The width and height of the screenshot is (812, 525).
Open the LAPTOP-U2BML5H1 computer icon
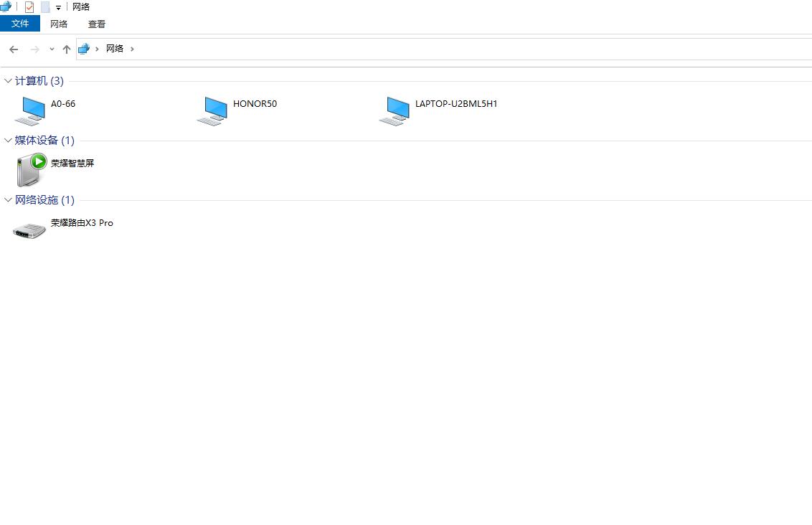pyautogui.click(x=395, y=110)
